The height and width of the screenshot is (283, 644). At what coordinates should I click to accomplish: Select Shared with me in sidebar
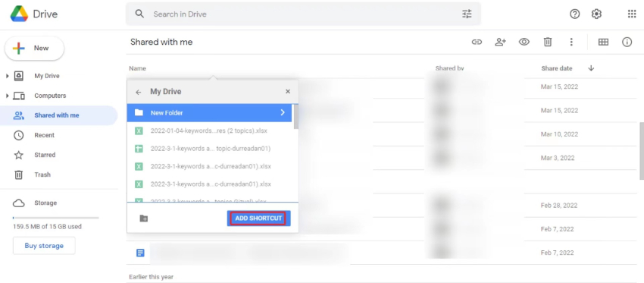click(x=59, y=115)
